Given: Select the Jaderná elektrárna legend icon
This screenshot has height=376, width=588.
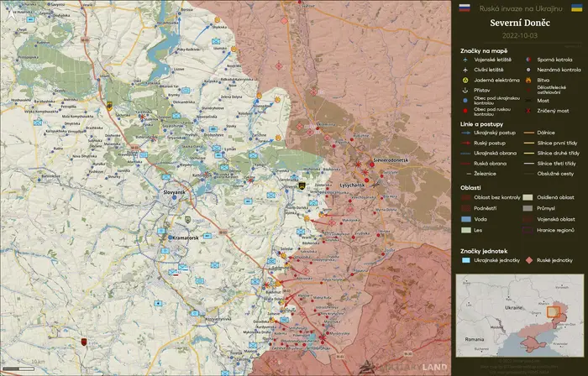Looking at the screenshot, I should tap(465, 80).
